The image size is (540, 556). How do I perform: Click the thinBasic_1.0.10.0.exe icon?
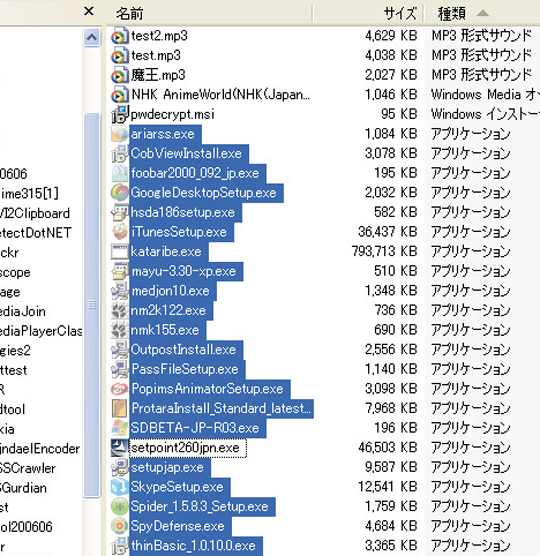(x=119, y=546)
